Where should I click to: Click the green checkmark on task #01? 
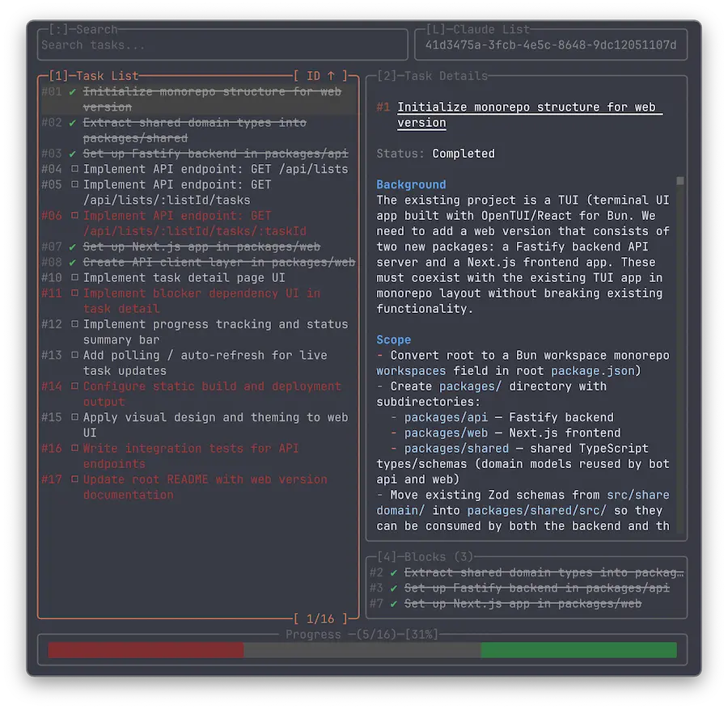click(x=74, y=91)
